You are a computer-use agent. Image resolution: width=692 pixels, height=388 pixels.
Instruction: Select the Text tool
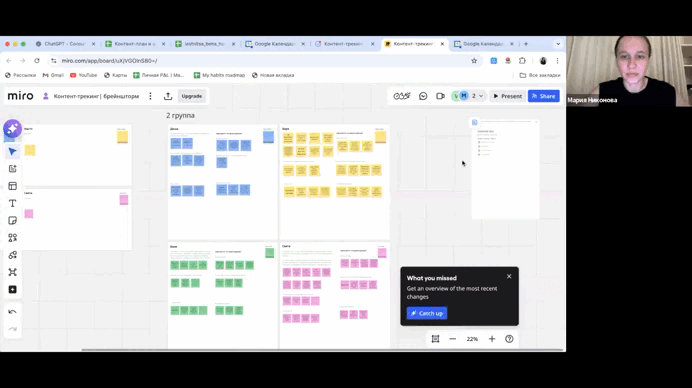(12, 203)
